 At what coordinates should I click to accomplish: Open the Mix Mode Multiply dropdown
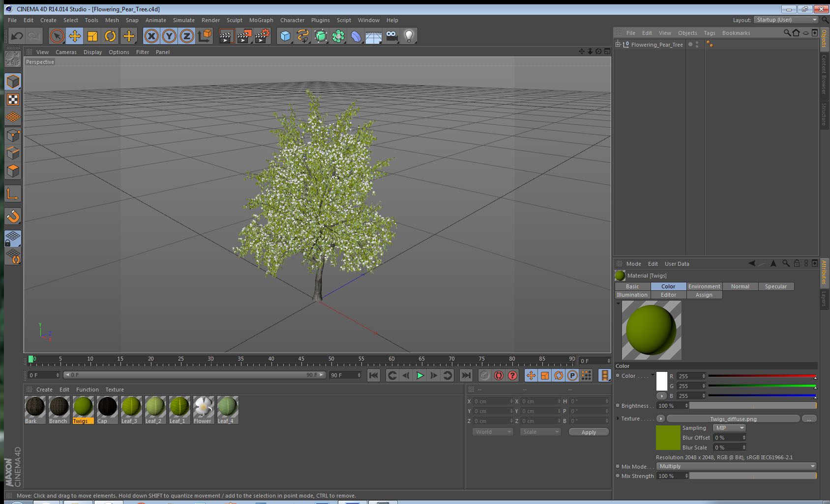(736, 466)
